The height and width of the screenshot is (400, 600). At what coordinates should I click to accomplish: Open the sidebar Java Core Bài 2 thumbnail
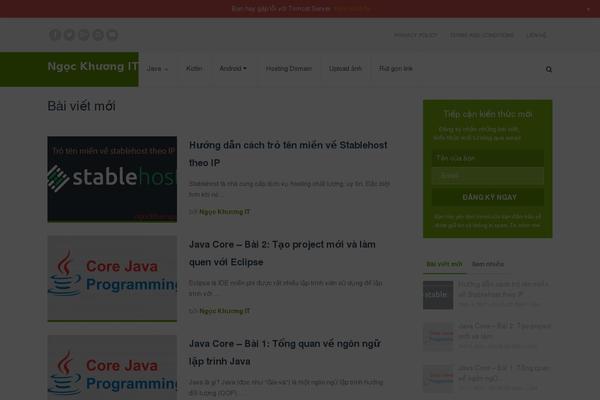[x=438, y=337]
